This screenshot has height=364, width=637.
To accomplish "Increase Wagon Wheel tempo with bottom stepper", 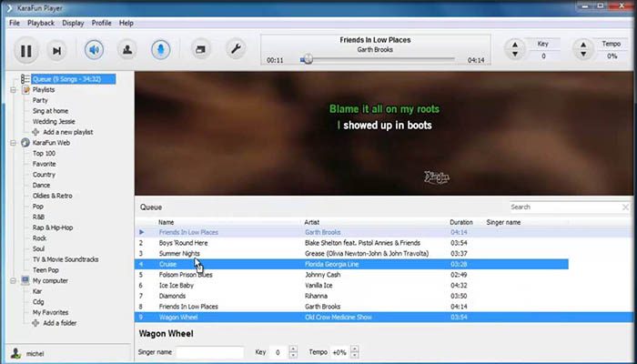I will (x=355, y=349).
